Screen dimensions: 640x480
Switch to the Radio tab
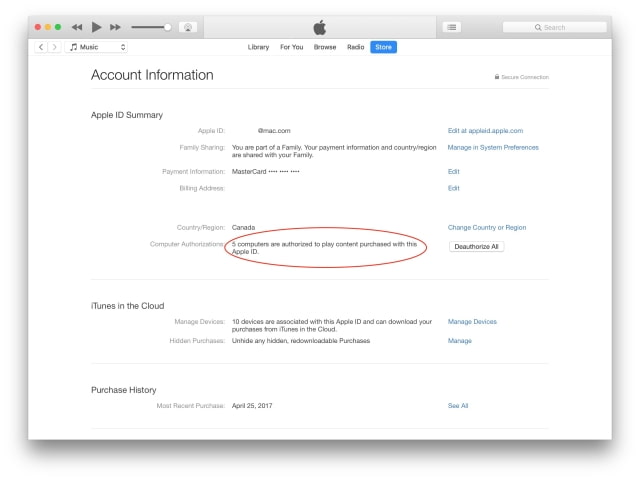coord(356,47)
